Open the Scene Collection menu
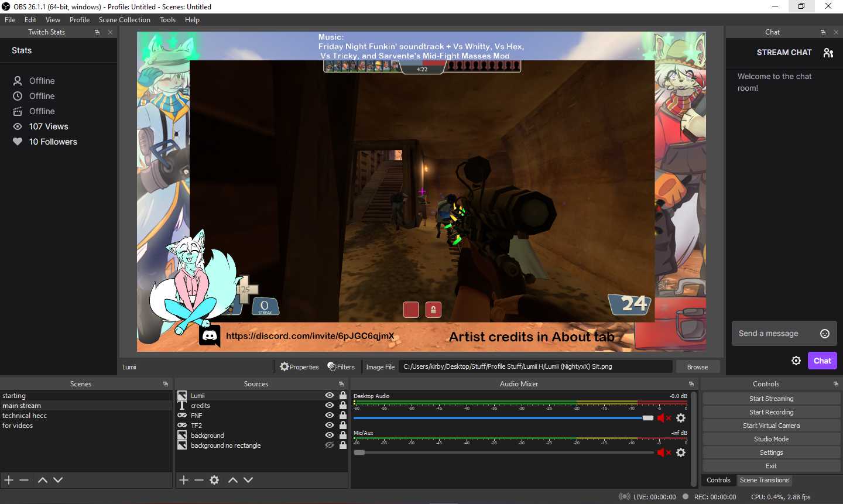The height and width of the screenshot is (504, 843). click(125, 20)
